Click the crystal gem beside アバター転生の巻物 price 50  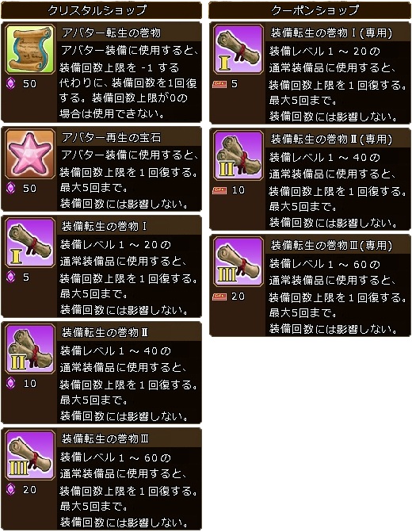11,83
